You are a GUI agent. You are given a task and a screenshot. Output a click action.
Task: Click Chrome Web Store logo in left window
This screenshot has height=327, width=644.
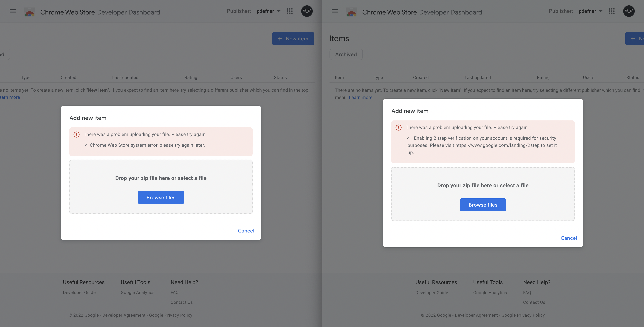click(x=30, y=12)
